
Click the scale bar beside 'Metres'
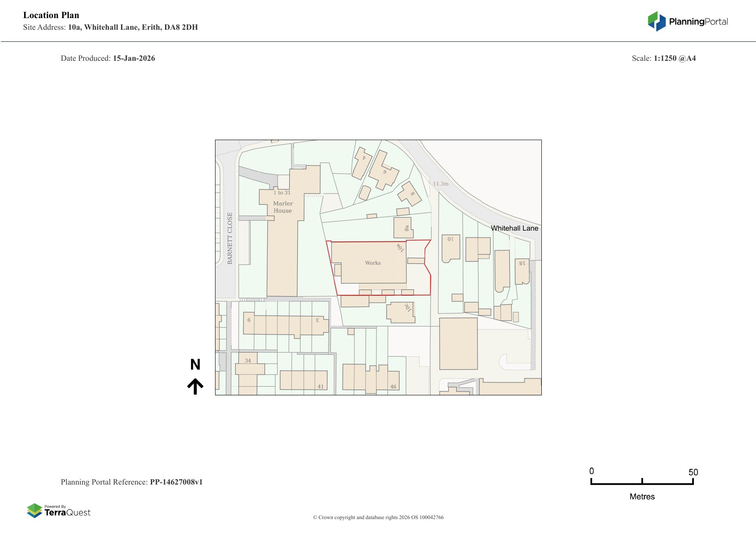coord(642,484)
